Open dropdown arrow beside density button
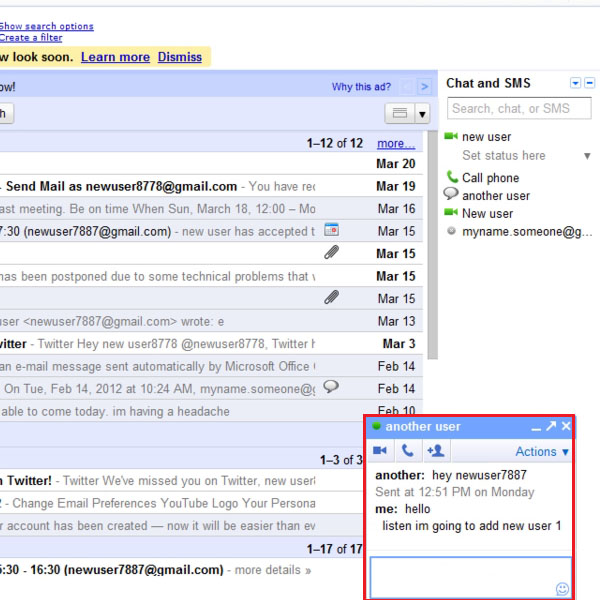The height and width of the screenshot is (600, 600). click(x=422, y=113)
